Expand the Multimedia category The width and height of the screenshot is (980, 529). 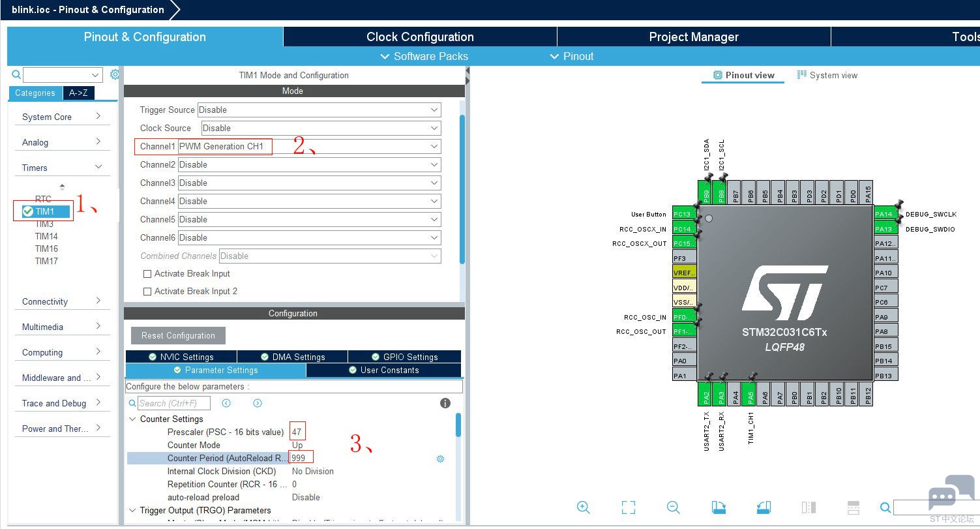pyautogui.click(x=63, y=327)
